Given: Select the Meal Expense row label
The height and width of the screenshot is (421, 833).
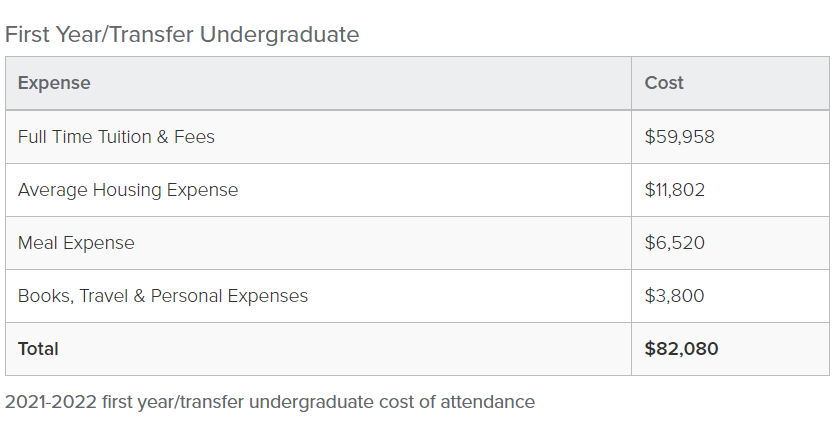Looking at the screenshot, I should point(76,243).
